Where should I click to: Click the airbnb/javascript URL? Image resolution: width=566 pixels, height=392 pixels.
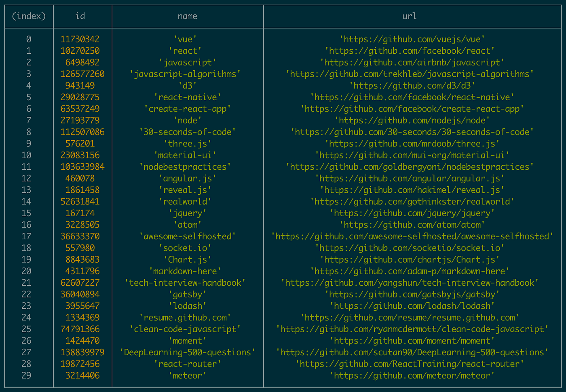tap(410, 62)
